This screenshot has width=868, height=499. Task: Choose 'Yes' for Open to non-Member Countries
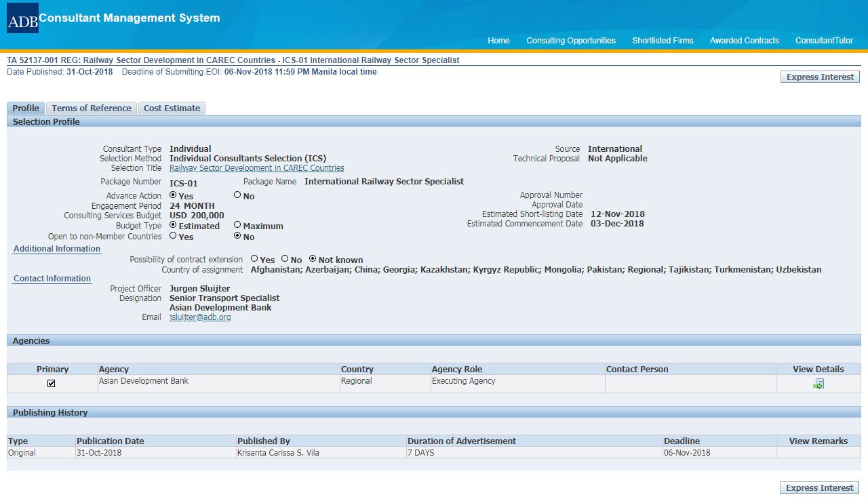pos(173,236)
